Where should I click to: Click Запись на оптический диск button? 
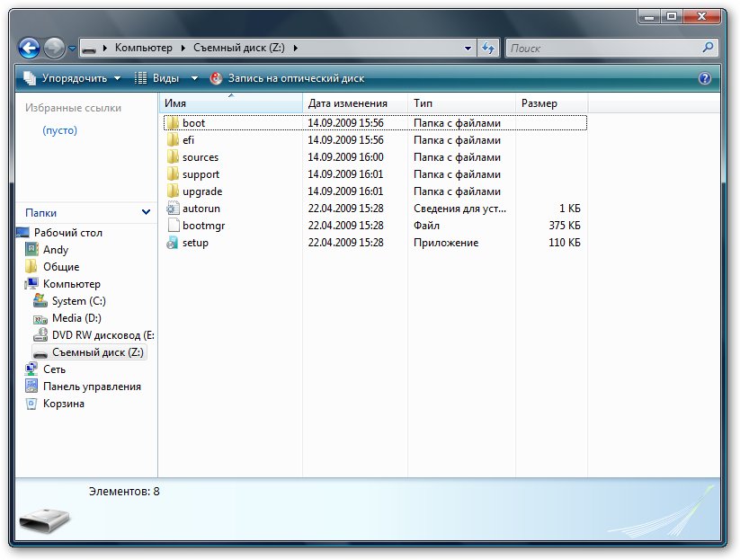pyautogui.click(x=288, y=78)
